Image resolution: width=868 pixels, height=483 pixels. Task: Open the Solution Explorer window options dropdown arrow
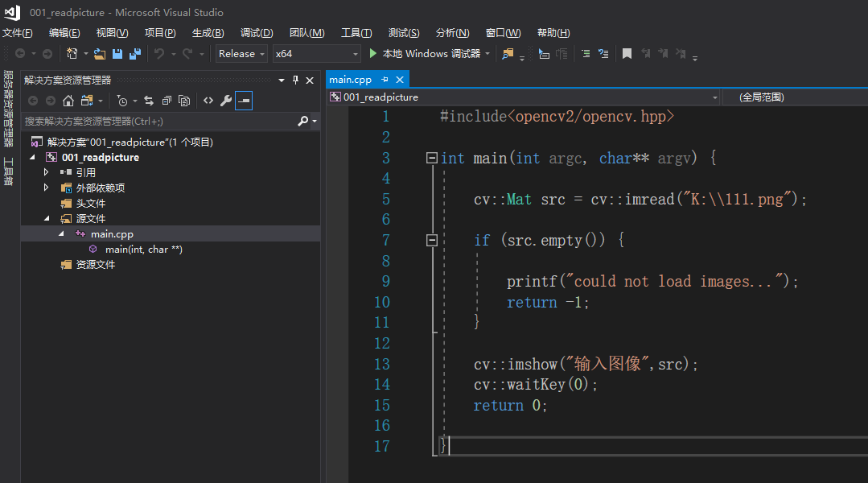coord(282,80)
